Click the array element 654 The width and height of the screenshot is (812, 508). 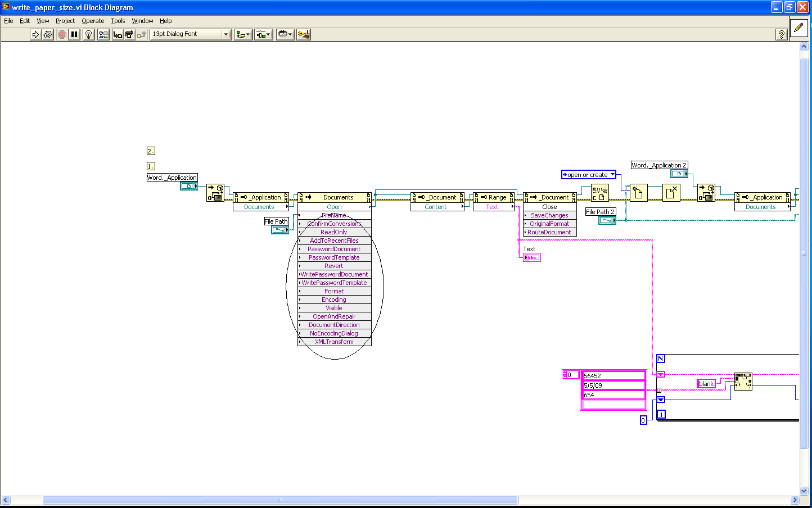click(613, 395)
